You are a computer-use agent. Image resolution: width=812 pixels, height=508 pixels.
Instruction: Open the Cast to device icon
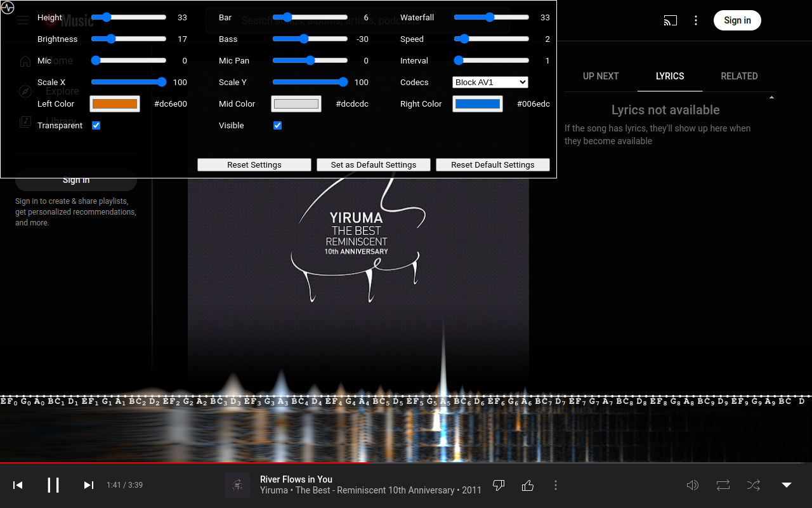671,20
